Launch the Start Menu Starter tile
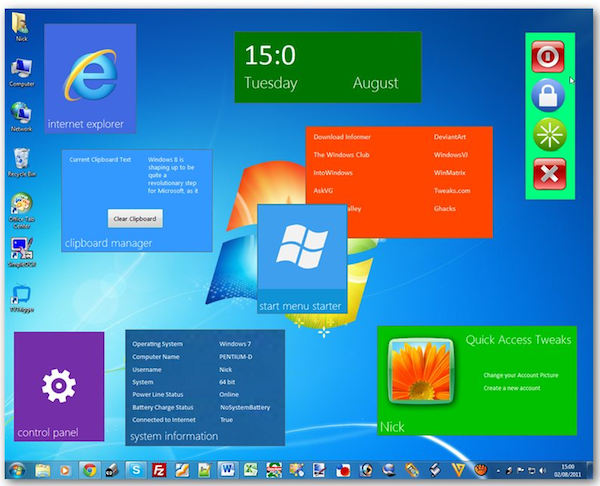Image resolution: width=600 pixels, height=486 pixels. (x=302, y=258)
